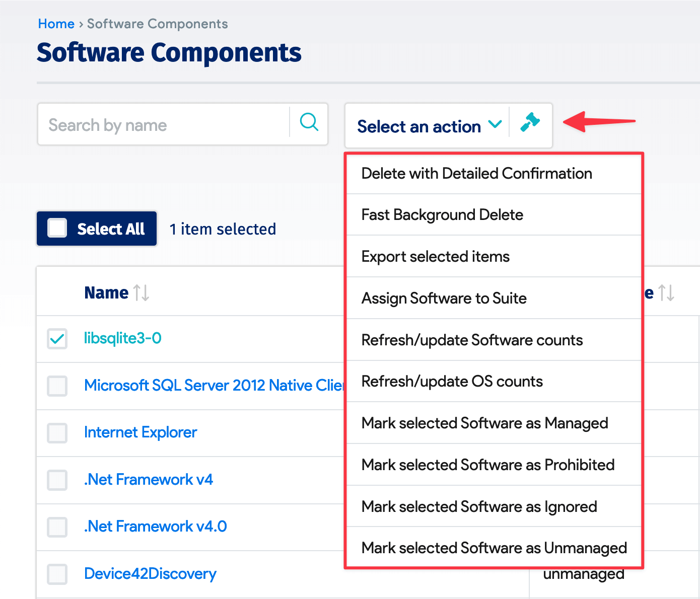The width and height of the screenshot is (700, 599).
Task: Check the Internet Explorer row checkbox
Action: tap(57, 433)
